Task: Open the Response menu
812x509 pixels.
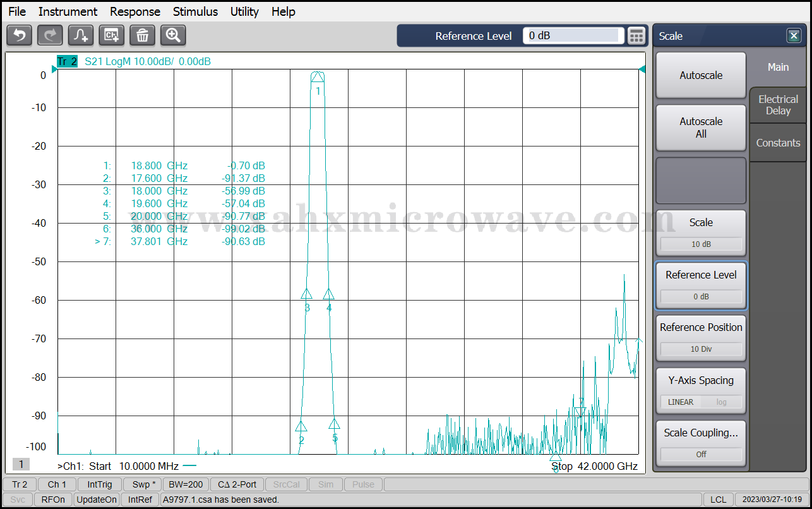Action: coord(135,11)
